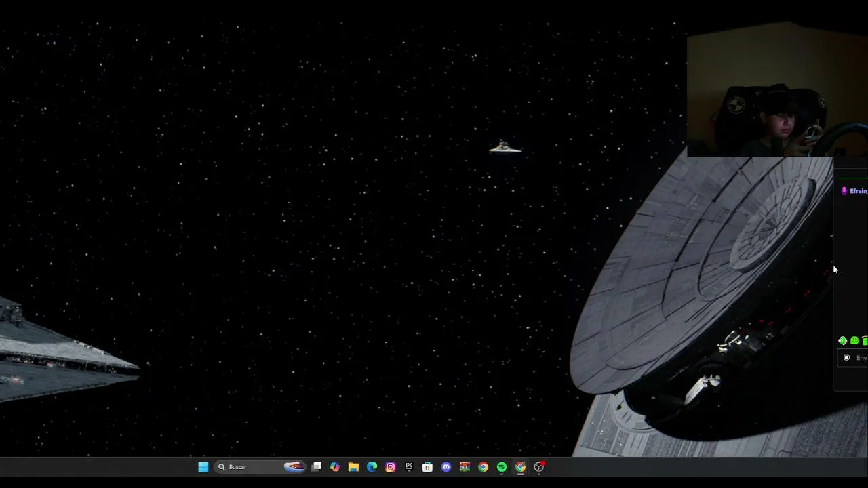Open Discord from the taskbar
This screenshot has height=488, width=868.
point(446,467)
